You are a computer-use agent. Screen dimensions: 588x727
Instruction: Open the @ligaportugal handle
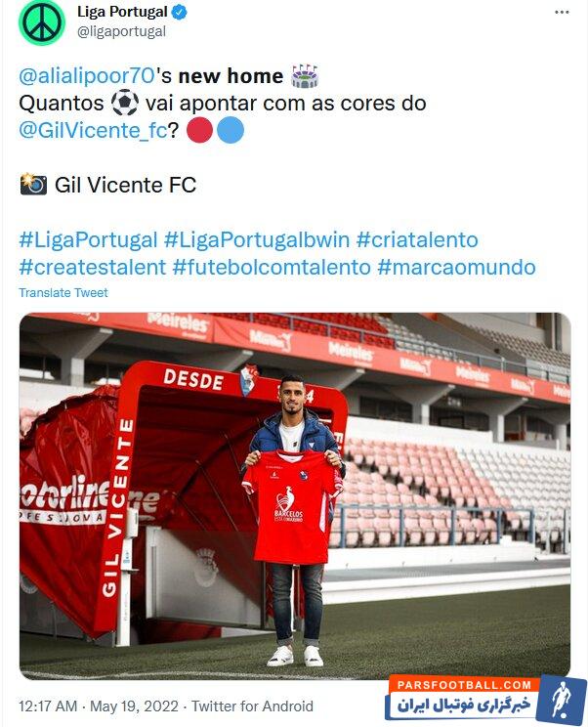(121, 31)
